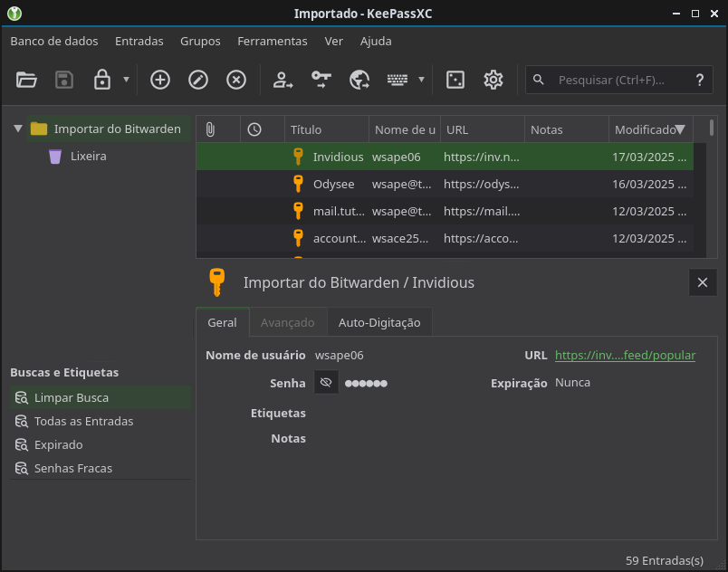Select the Invidious entry row

click(445, 157)
